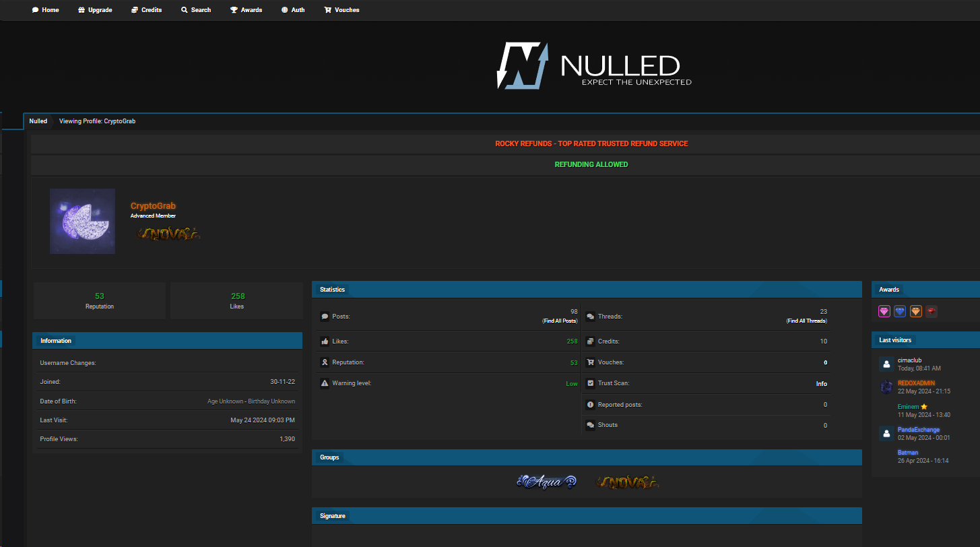Screen dimensions: 980x547
Task: Open the Credits page
Action: pyautogui.click(x=147, y=10)
